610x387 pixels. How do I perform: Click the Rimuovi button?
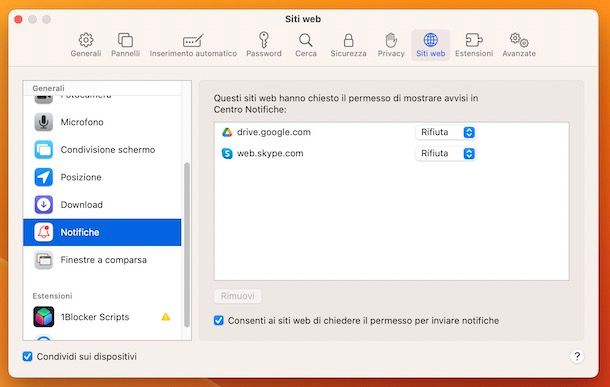(x=237, y=296)
